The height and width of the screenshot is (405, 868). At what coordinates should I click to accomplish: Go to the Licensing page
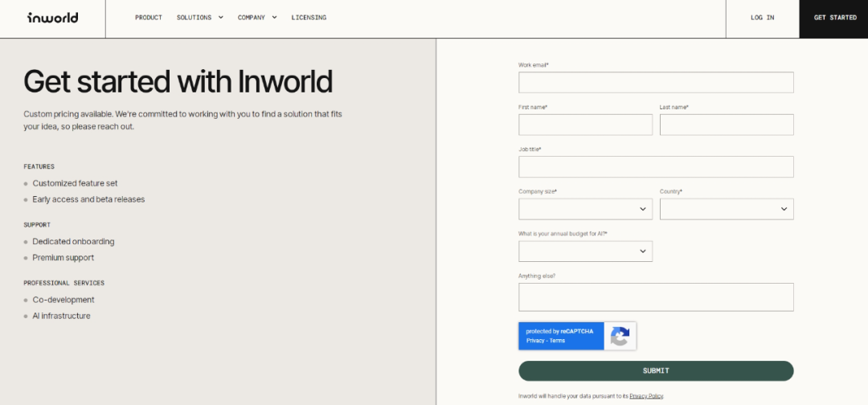click(x=309, y=18)
